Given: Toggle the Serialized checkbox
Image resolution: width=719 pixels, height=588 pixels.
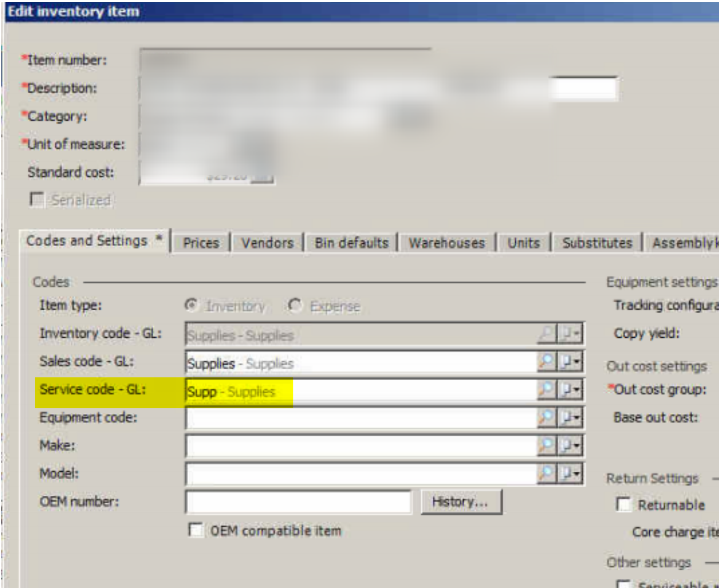Looking at the screenshot, I should coord(37,200).
